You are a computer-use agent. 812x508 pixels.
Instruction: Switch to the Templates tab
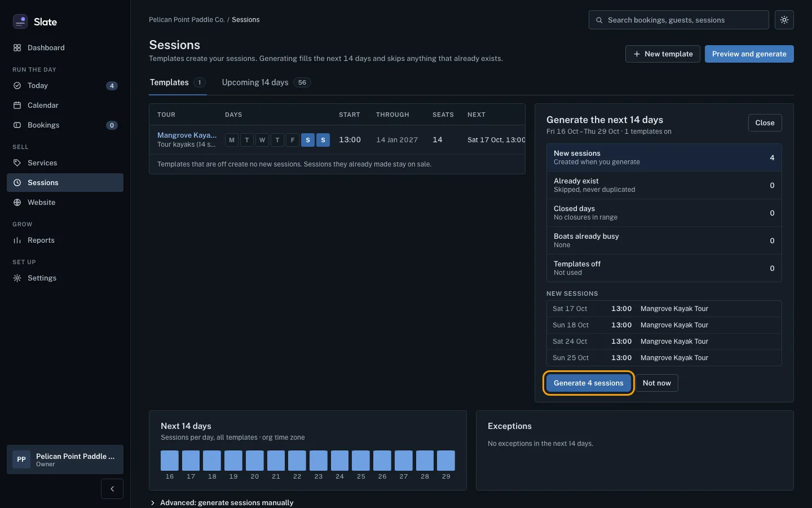pyautogui.click(x=178, y=83)
